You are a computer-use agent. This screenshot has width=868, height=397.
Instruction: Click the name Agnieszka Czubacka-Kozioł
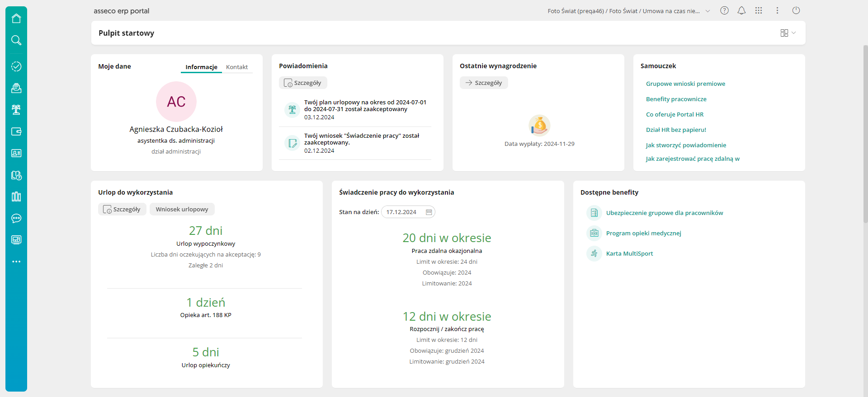click(176, 129)
